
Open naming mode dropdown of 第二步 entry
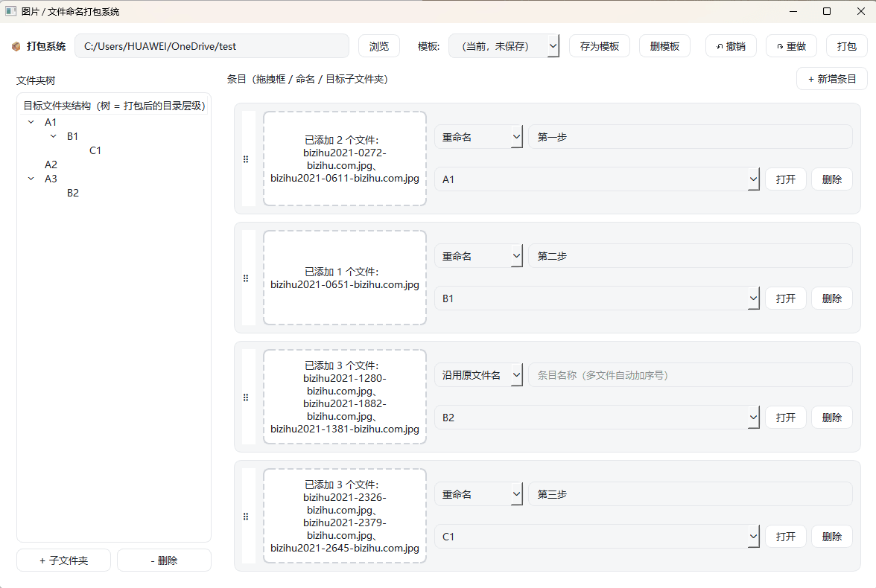click(x=478, y=256)
